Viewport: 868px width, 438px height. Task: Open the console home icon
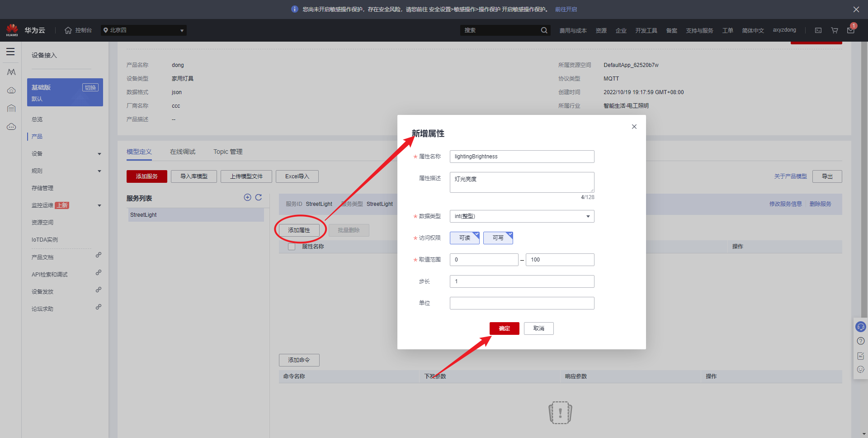(68, 30)
